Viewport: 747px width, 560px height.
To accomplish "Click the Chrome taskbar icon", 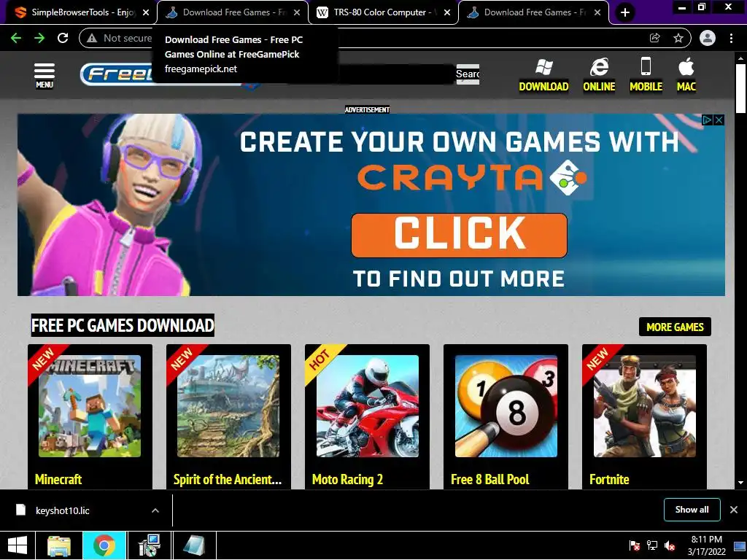I will (x=104, y=545).
